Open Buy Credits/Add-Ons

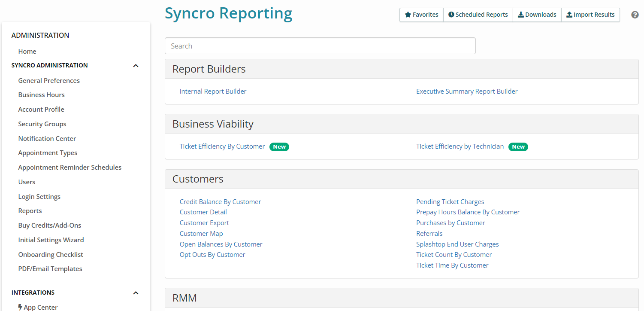tap(49, 225)
